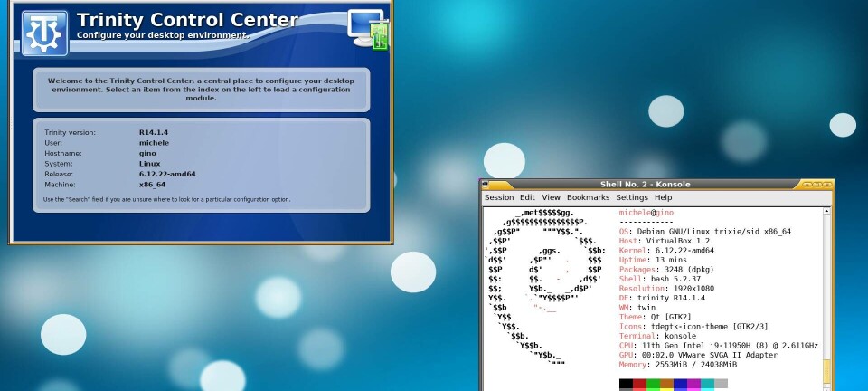Image resolution: width=868 pixels, height=391 pixels.
Task: Click the dark blue color block in terminal palette
Action: tap(680, 383)
